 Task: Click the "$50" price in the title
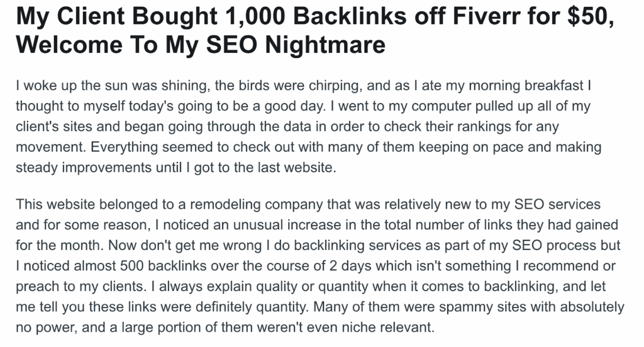click(x=589, y=18)
